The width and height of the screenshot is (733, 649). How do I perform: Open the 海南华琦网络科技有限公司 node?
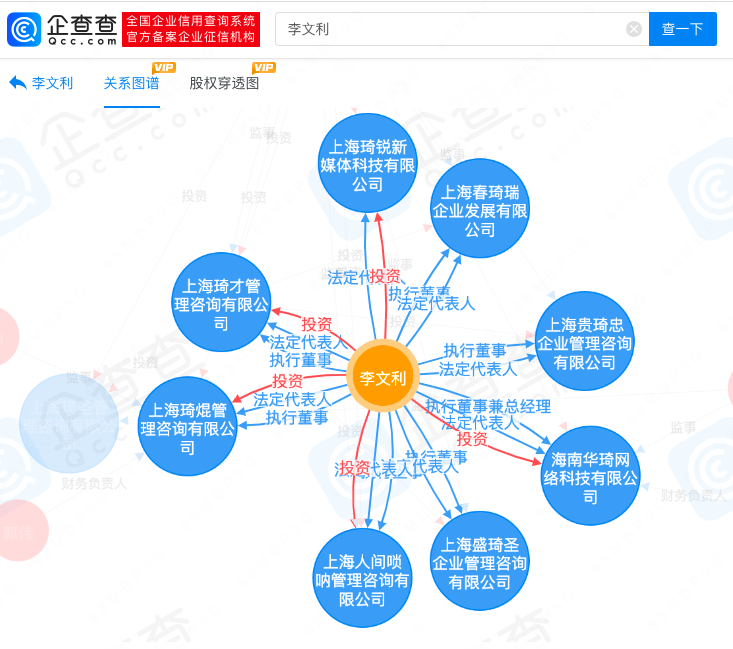[x=590, y=476]
